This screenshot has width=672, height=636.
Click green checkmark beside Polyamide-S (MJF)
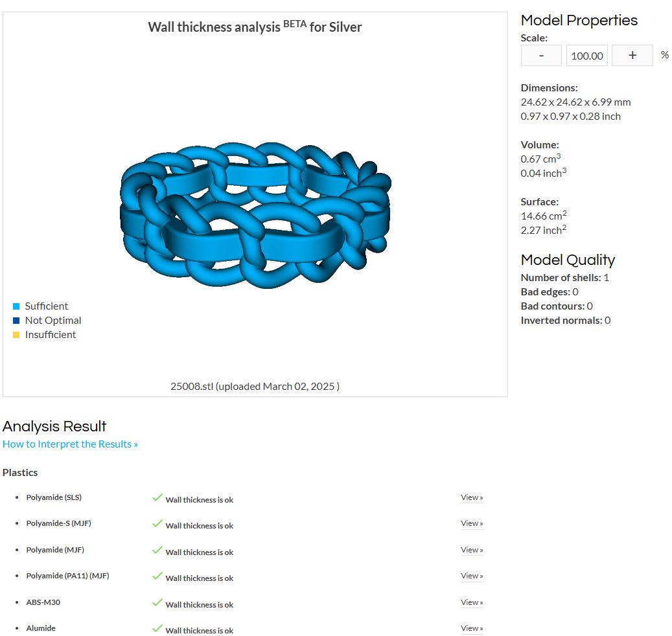(157, 523)
